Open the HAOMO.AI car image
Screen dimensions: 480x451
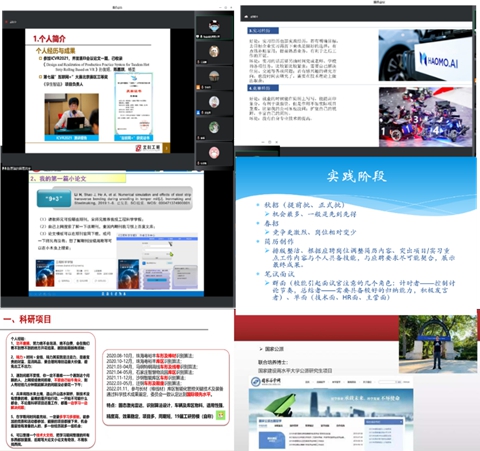click(x=425, y=55)
